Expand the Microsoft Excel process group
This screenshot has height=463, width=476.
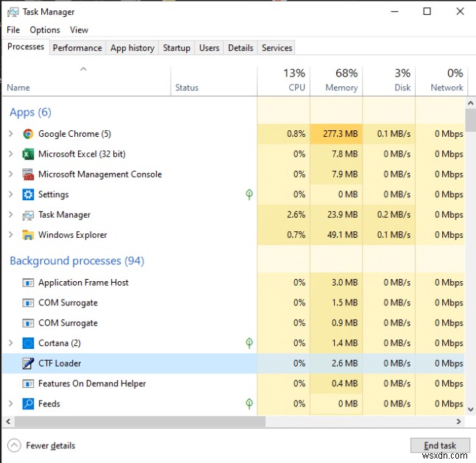[10, 154]
